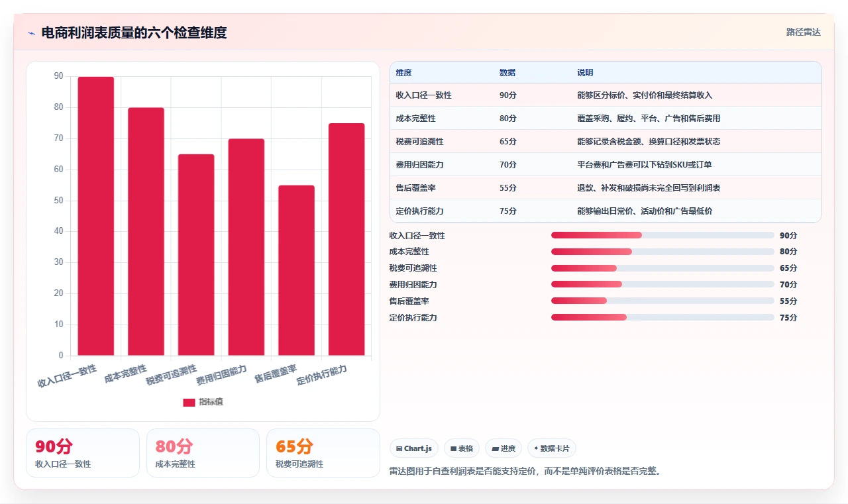The height and width of the screenshot is (504, 848).
Task: Click the 进度 tag chip
Action: click(503, 448)
